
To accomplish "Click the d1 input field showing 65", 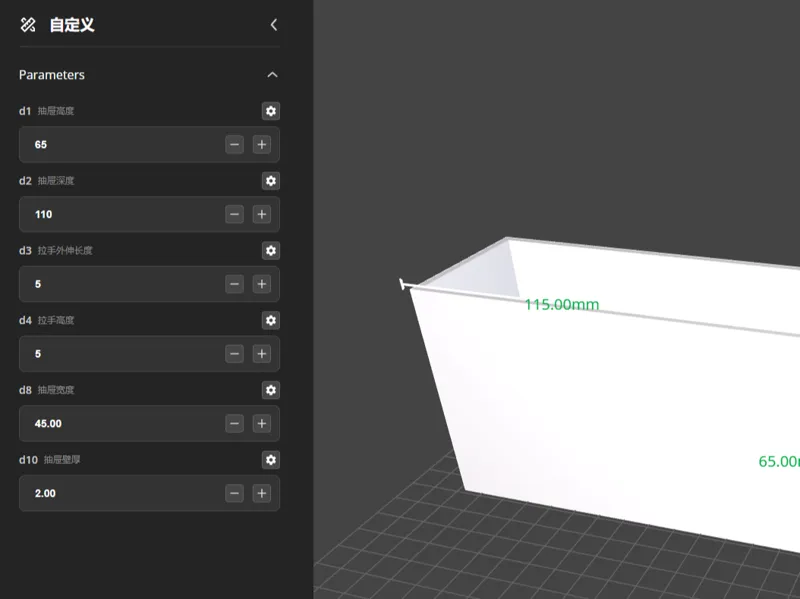I will click(x=149, y=144).
